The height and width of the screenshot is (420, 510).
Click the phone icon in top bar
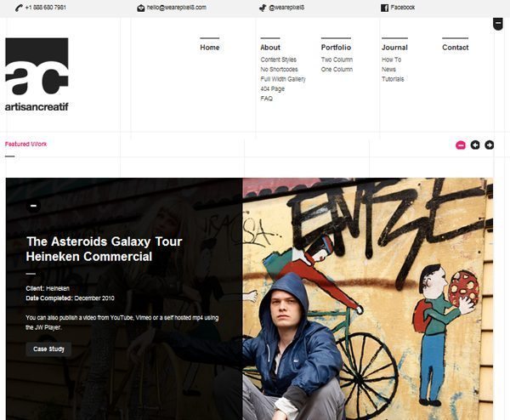click(x=19, y=8)
